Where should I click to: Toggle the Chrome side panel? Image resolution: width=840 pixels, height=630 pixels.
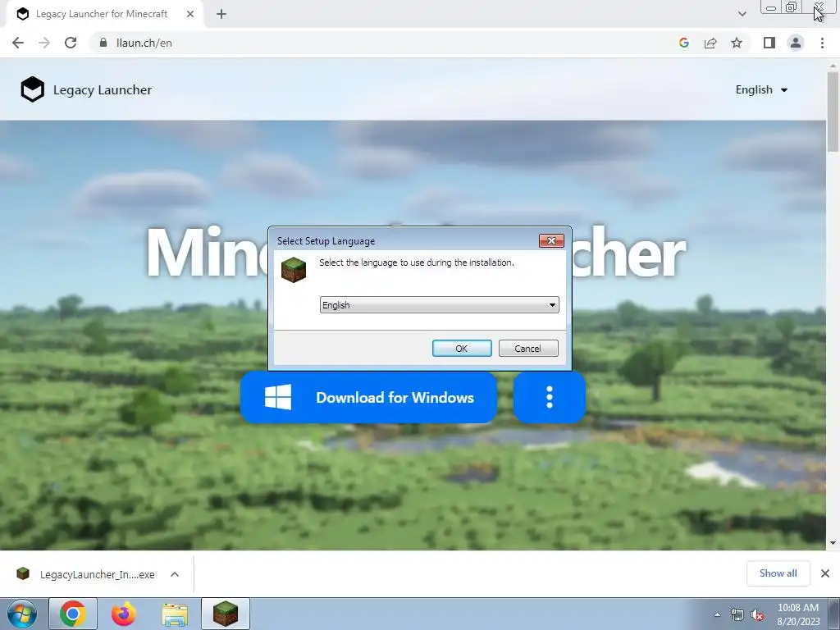pos(769,43)
